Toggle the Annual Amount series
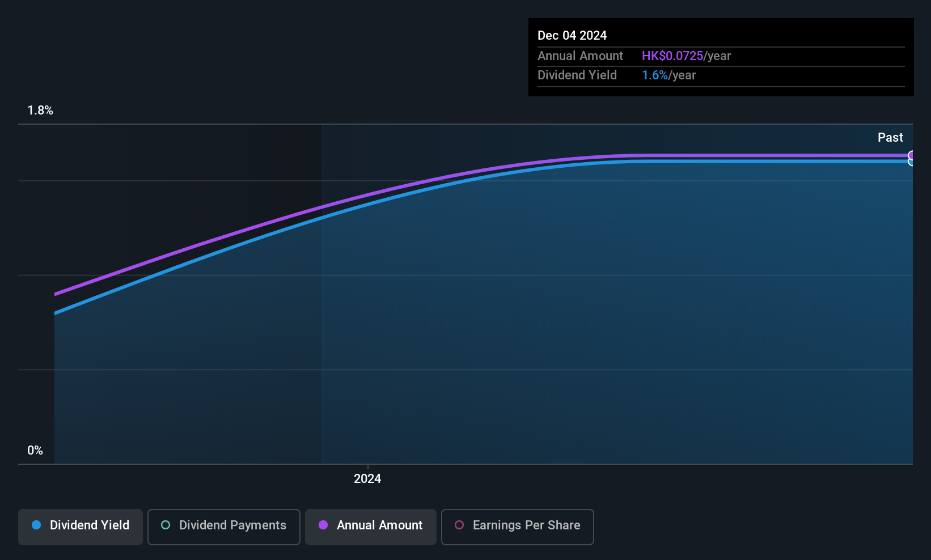 pyautogui.click(x=371, y=527)
